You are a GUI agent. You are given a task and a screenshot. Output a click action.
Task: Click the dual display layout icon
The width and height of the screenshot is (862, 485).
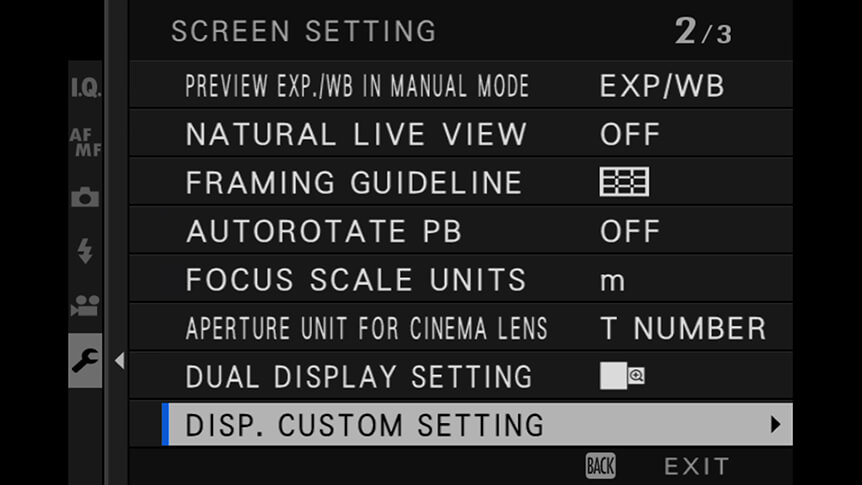[x=622, y=376]
